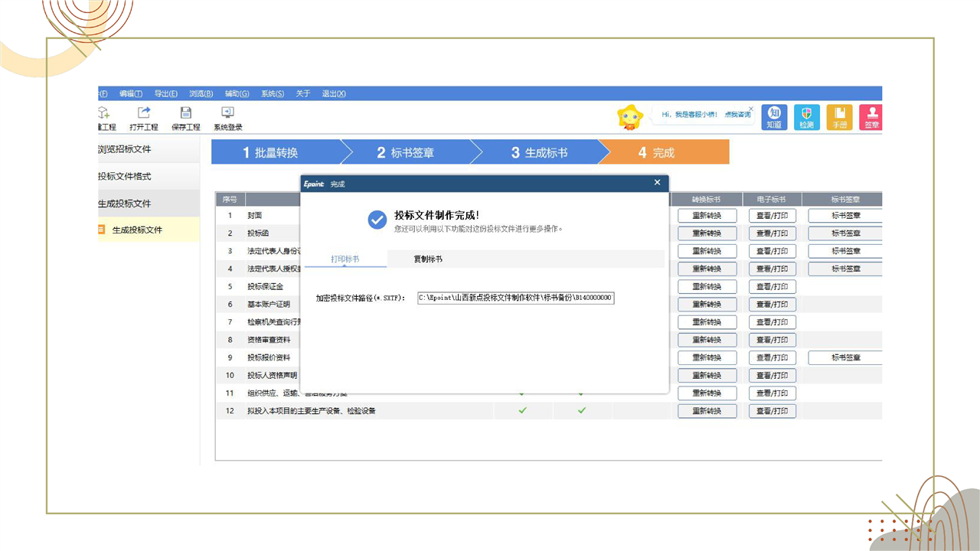
Task: Close the 完成 dialog
Action: (657, 183)
